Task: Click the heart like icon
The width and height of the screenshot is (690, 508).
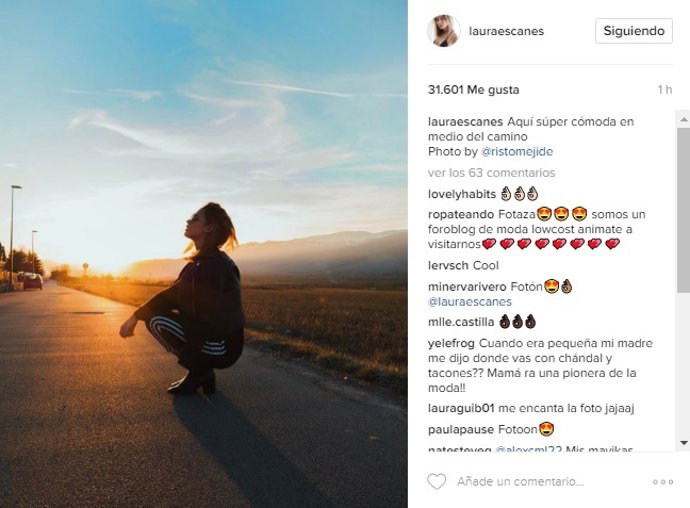Action: click(436, 482)
